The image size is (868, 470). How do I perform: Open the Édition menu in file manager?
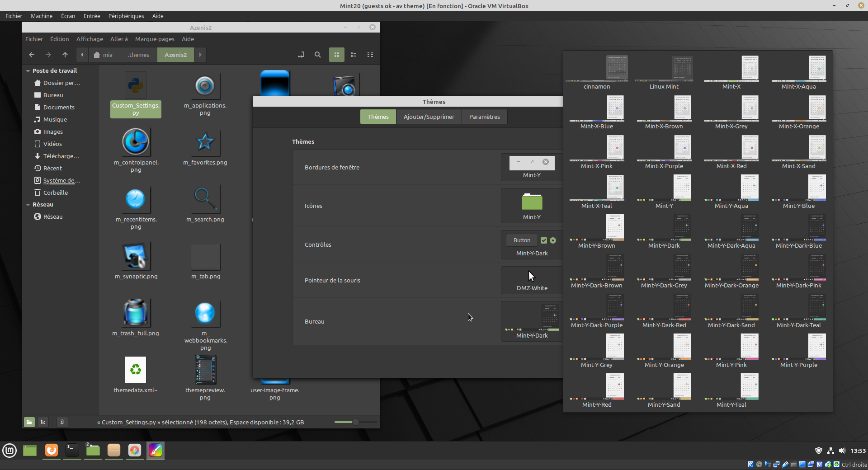pyautogui.click(x=60, y=39)
